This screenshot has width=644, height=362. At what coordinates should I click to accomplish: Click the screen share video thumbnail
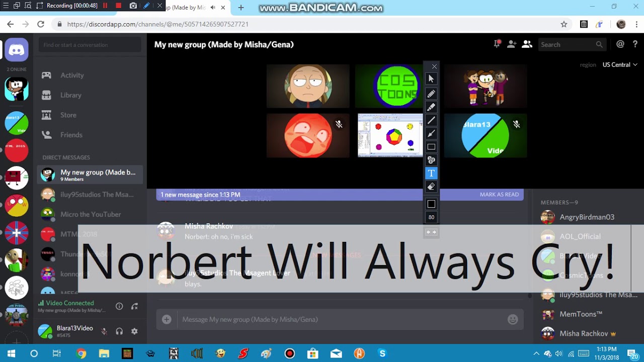point(390,135)
